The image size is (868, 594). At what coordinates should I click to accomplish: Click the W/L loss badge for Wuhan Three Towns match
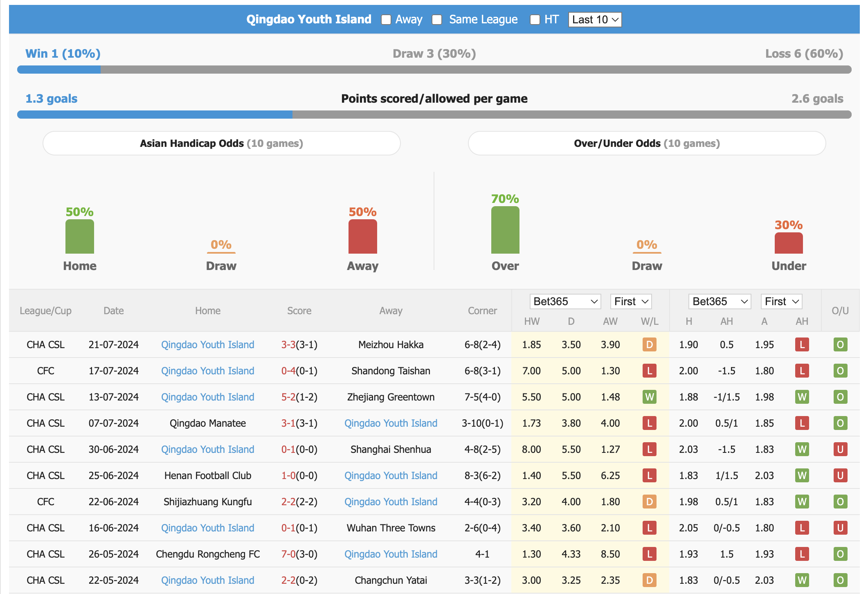(x=650, y=528)
